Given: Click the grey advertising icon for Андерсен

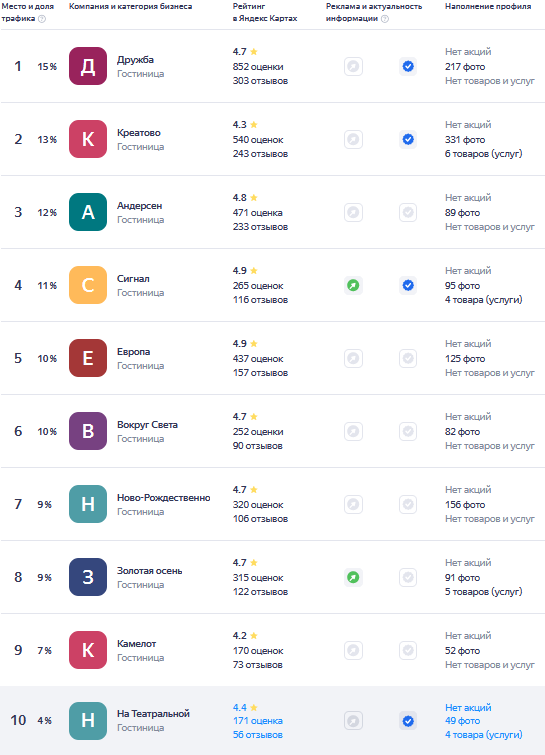Looking at the screenshot, I should (x=353, y=212).
